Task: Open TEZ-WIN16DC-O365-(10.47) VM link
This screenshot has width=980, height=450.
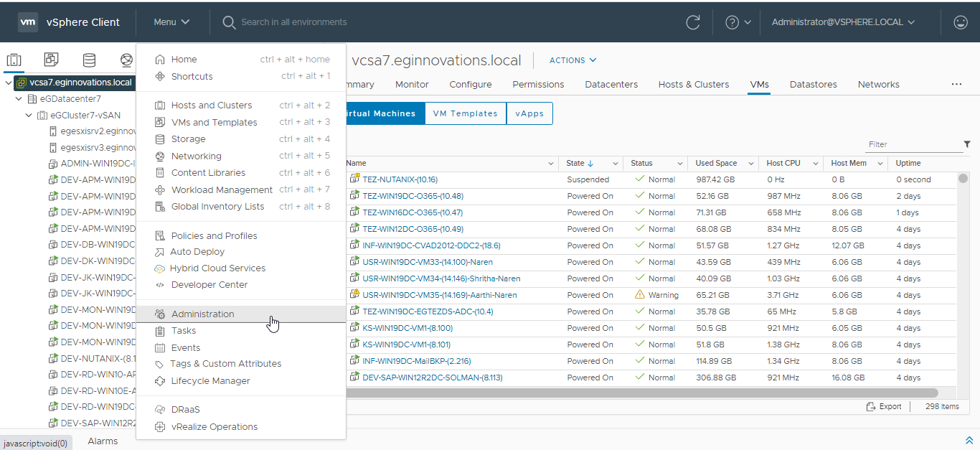Action: (x=413, y=212)
